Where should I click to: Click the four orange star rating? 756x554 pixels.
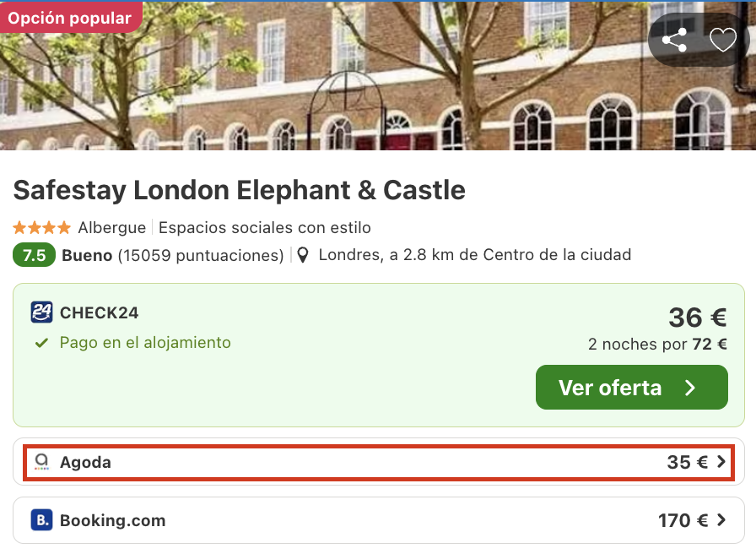(x=42, y=227)
